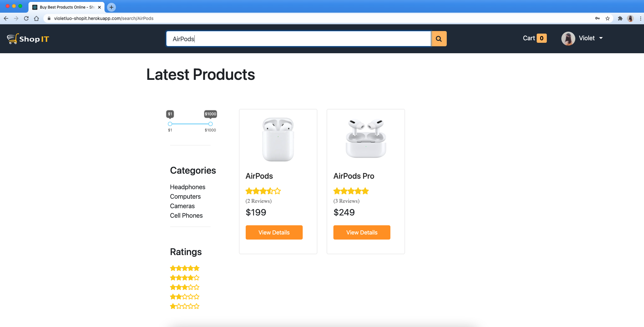644x327 pixels.
Task: Click the Shop IT logo
Action: (x=28, y=39)
